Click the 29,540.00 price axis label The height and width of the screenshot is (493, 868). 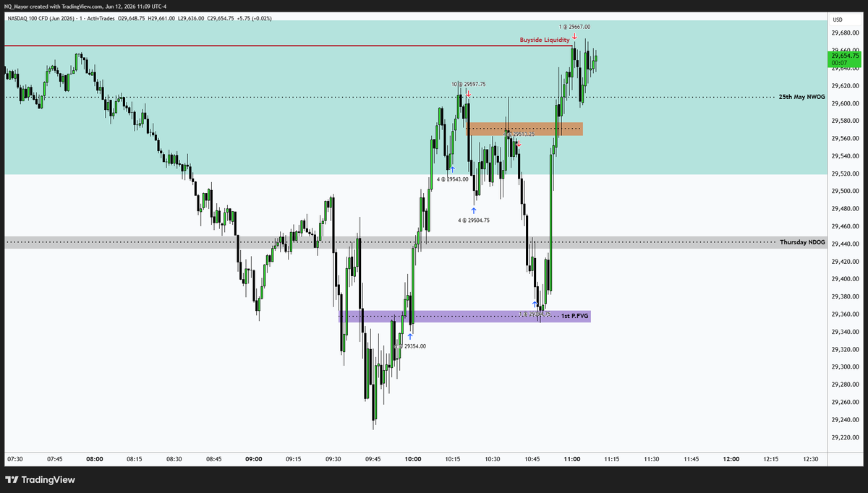[845, 156]
